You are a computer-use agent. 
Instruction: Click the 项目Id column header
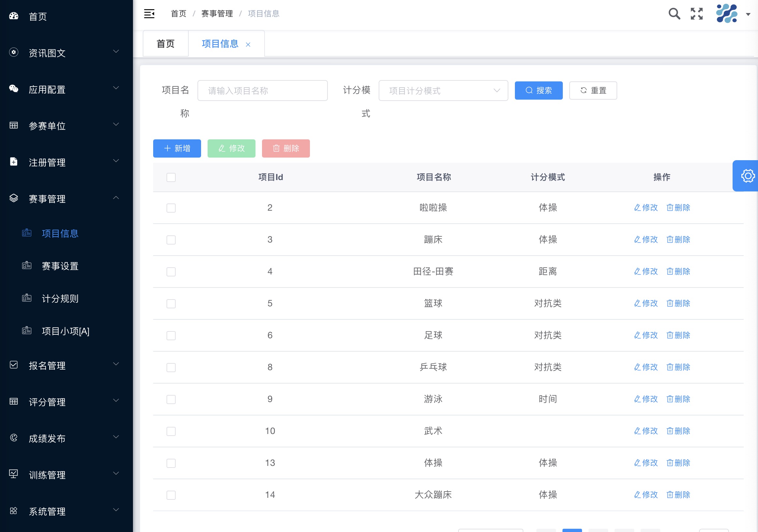point(270,177)
